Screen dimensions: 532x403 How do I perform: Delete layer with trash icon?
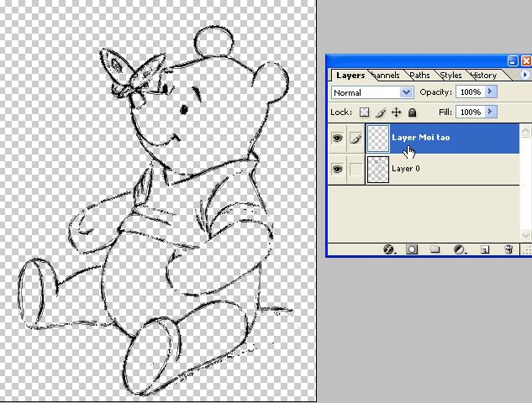(x=508, y=250)
